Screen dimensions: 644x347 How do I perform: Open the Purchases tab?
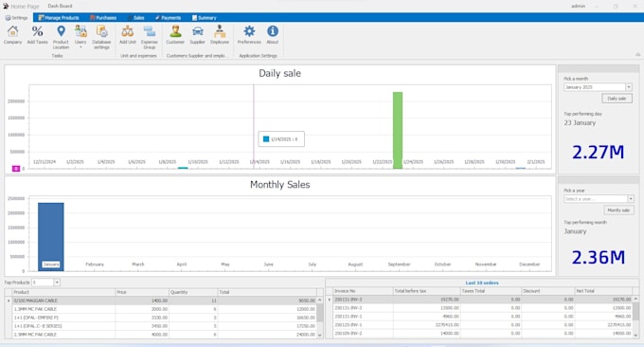tap(103, 18)
